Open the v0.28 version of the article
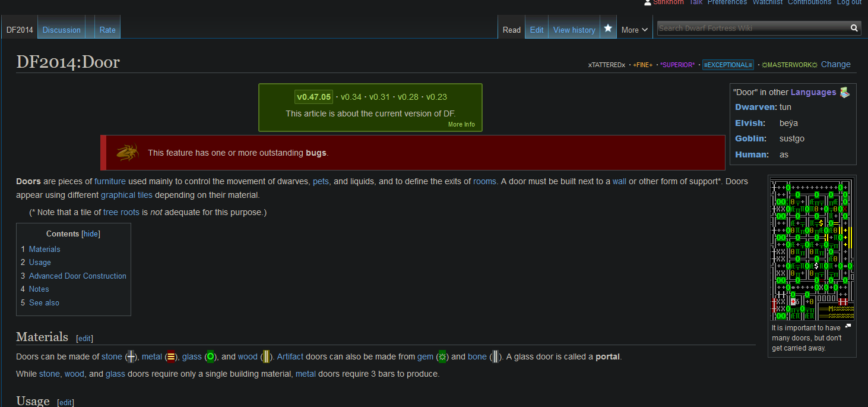Screen dimensions: 868x407 (x=408, y=97)
